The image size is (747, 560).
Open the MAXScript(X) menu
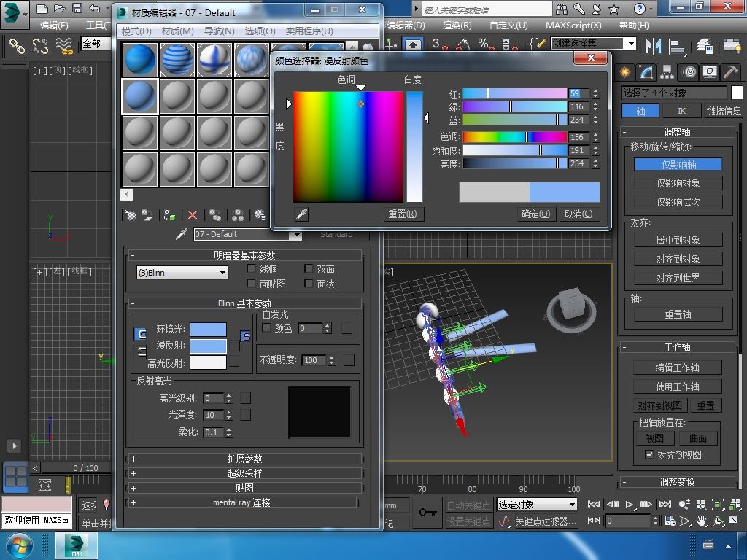point(573,25)
